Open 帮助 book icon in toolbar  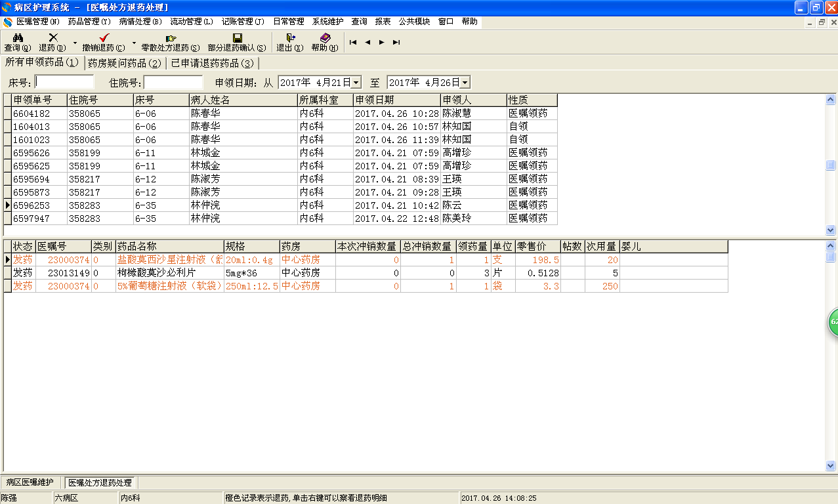tap(325, 38)
